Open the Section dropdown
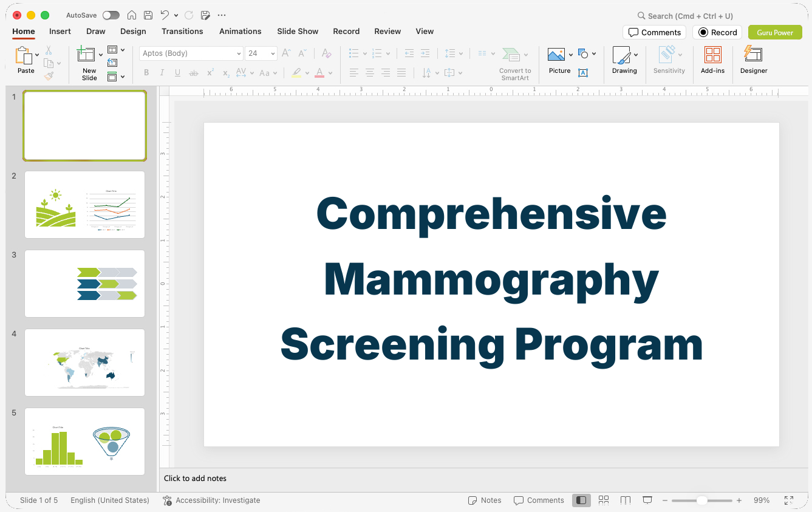Image resolution: width=812 pixels, height=512 pixels. [x=116, y=77]
